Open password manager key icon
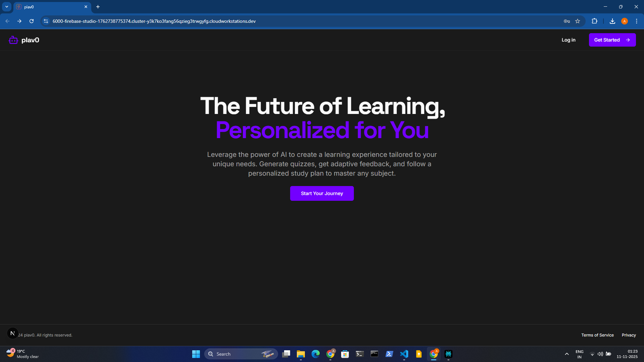The height and width of the screenshot is (362, 644). pos(567,21)
